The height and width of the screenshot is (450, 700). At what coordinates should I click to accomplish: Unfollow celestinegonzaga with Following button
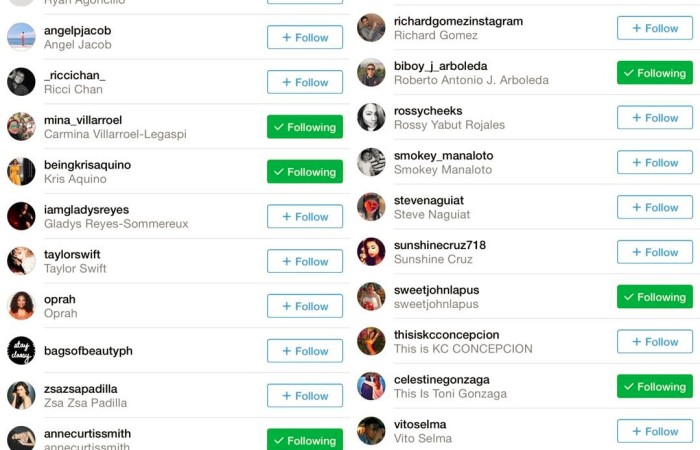pos(655,386)
